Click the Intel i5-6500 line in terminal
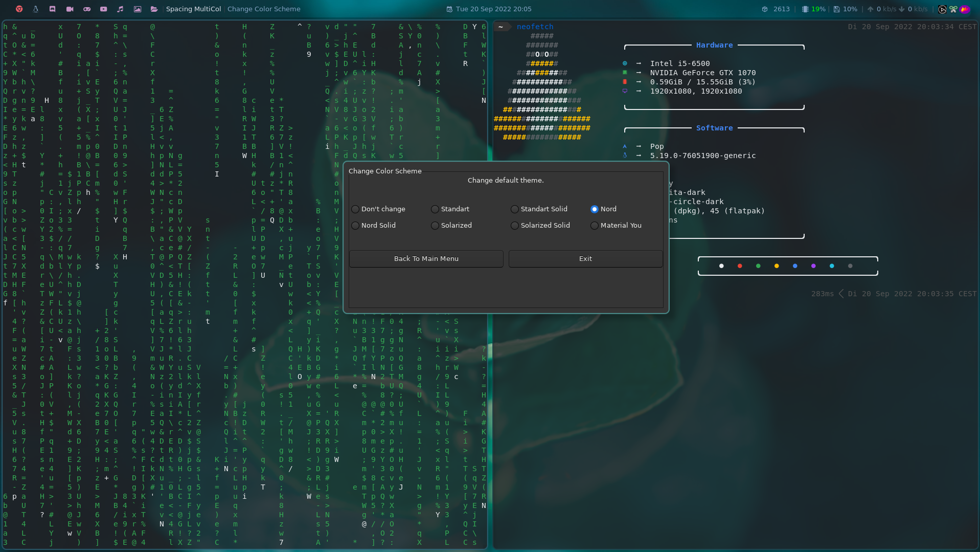The image size is (980, 552). (680, 63)
